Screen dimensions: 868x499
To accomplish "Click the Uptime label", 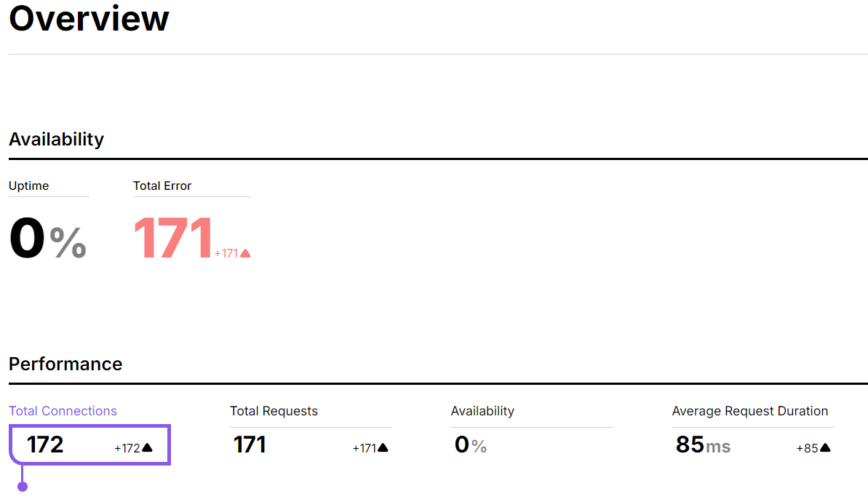I will coord(28,186).
